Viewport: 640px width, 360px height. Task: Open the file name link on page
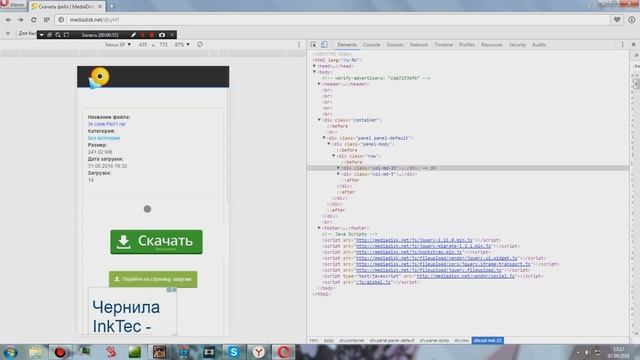(107, 124)
